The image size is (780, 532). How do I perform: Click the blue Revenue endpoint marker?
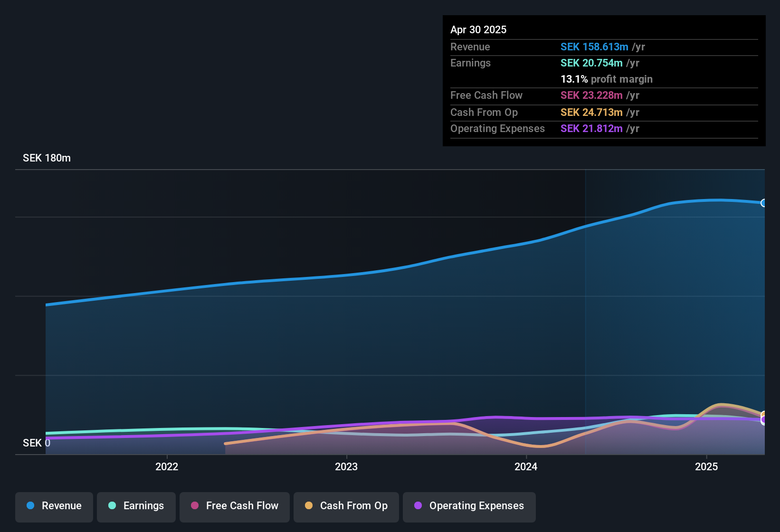click(764, 203)
